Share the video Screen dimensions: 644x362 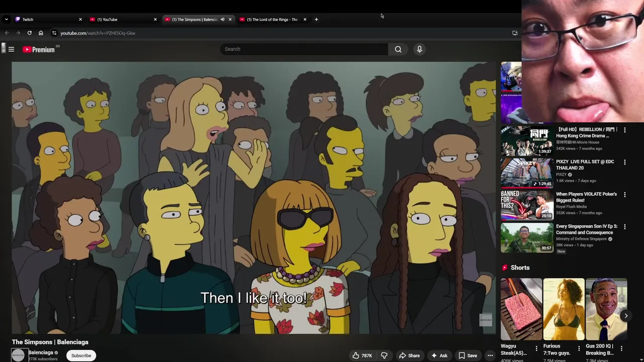pyautogui.click(x=410, y=355)
